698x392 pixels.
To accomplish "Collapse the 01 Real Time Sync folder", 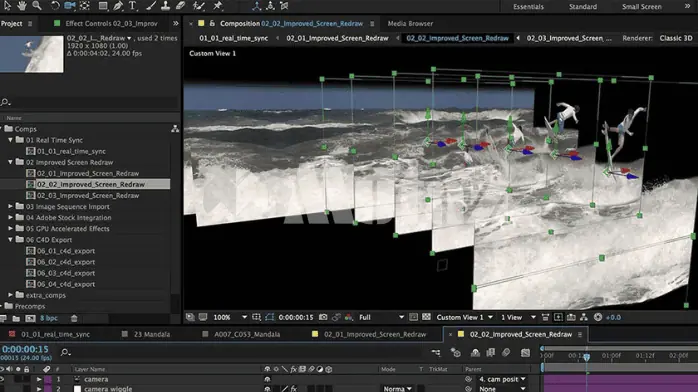I will tap(11, 140).
